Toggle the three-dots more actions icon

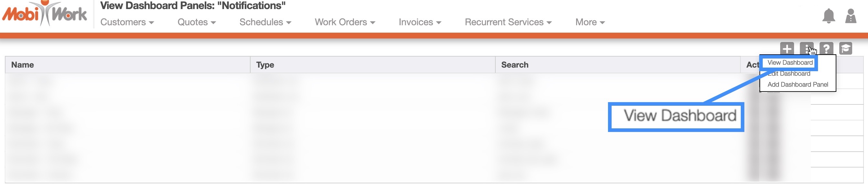click(806, 48)
